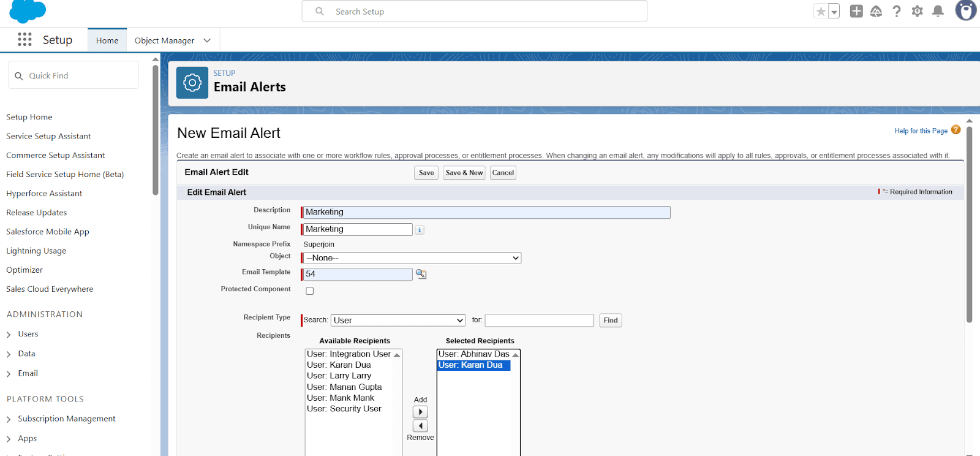Expand the Apps section

tap(9, 439)
